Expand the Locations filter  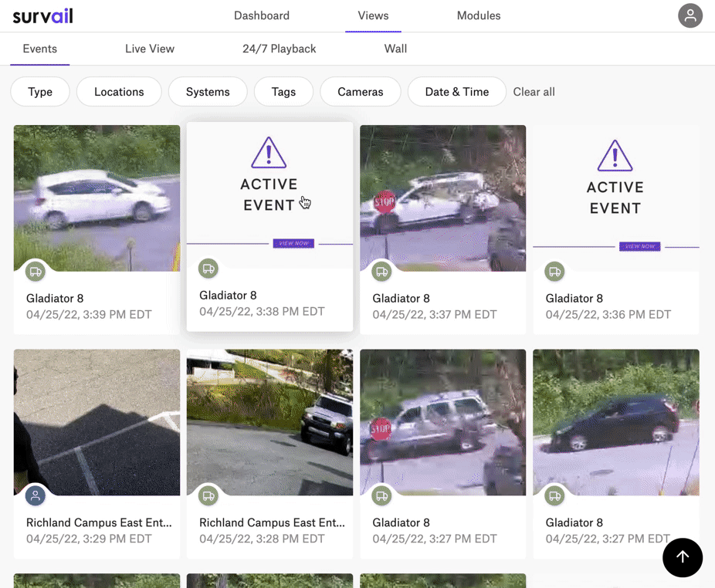click(x=119, y=92)
